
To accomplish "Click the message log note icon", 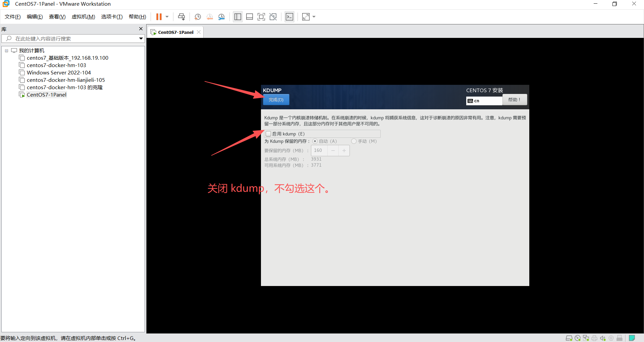I will pos(632,338).
